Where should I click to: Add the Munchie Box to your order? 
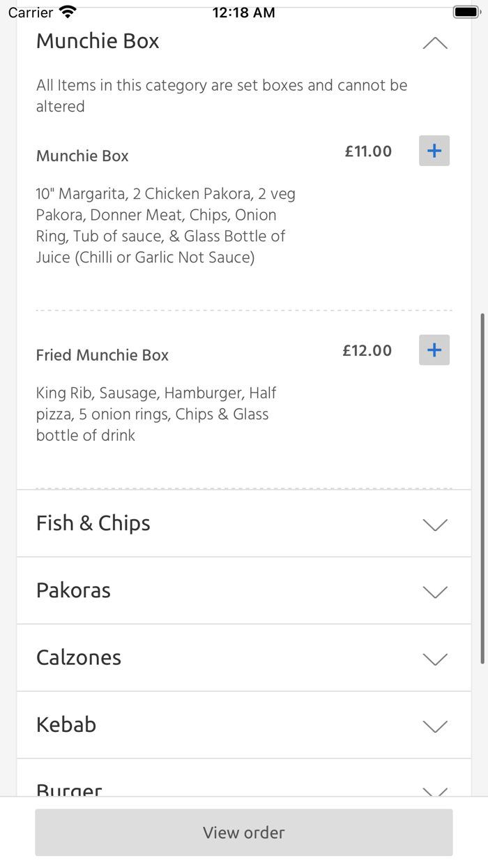[x=434, y=150]
